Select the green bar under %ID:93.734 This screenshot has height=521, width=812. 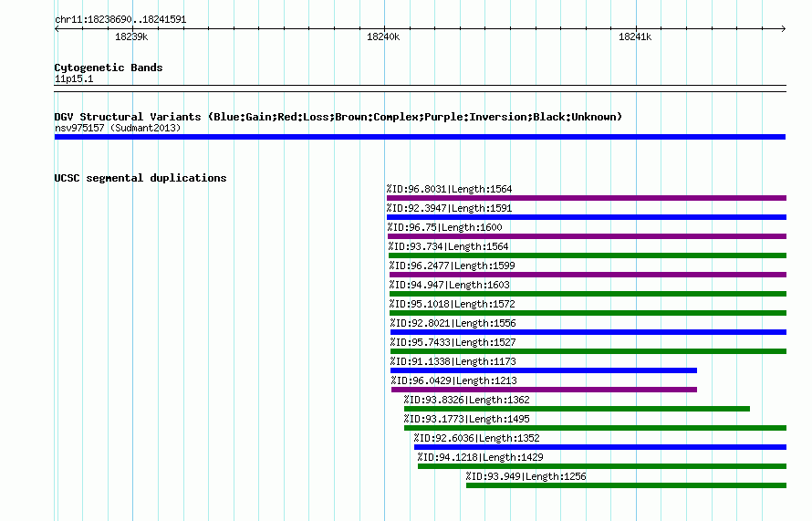[x=588, y=255]
